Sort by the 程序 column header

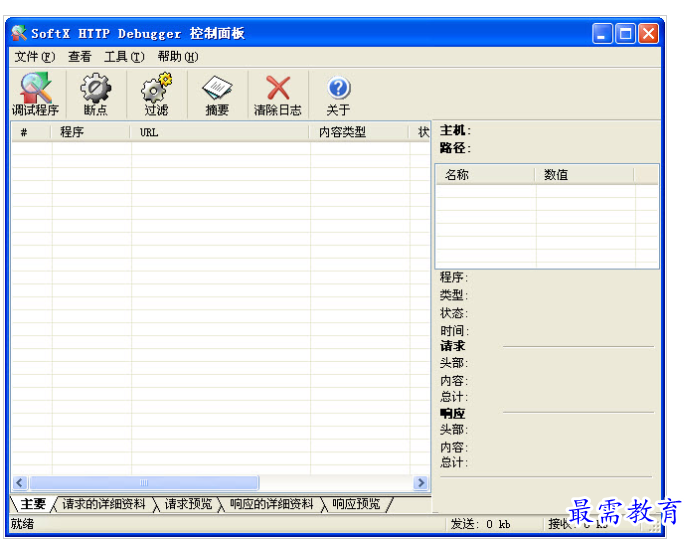pos(90,132)
